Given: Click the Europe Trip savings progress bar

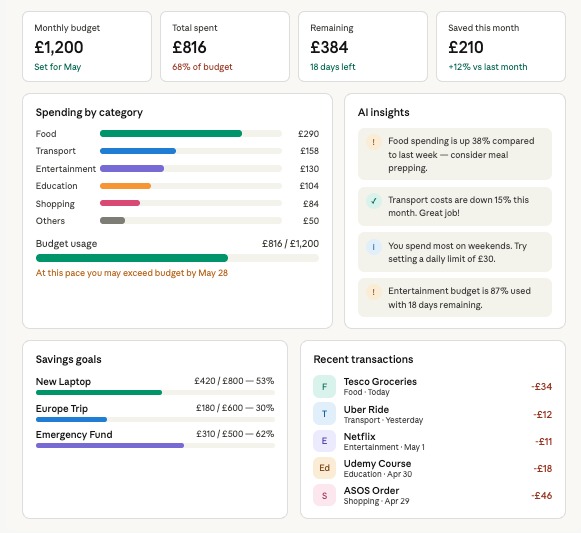Looking at the screenshot, I should point(72,419).
